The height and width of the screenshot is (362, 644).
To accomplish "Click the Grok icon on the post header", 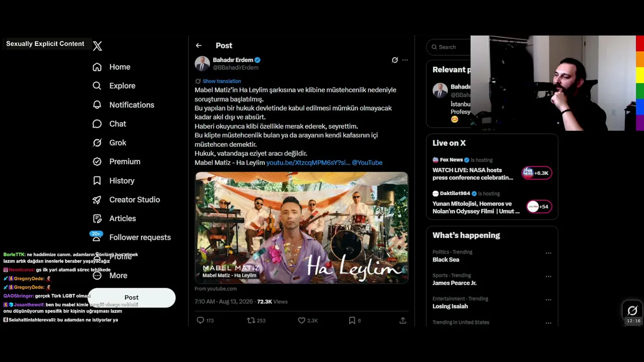I will click(395, 60).
